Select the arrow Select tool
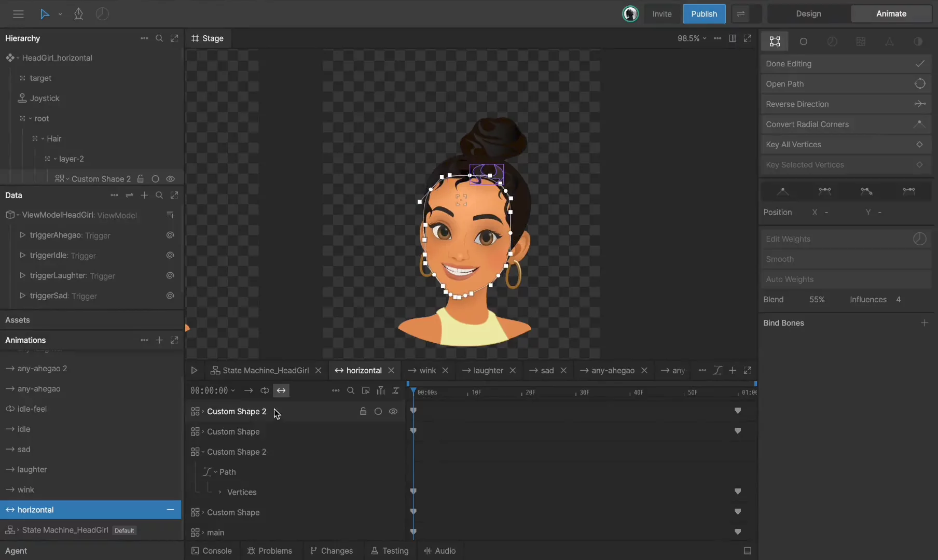This screenshot has height=560, width=938. tap(45, 14)
